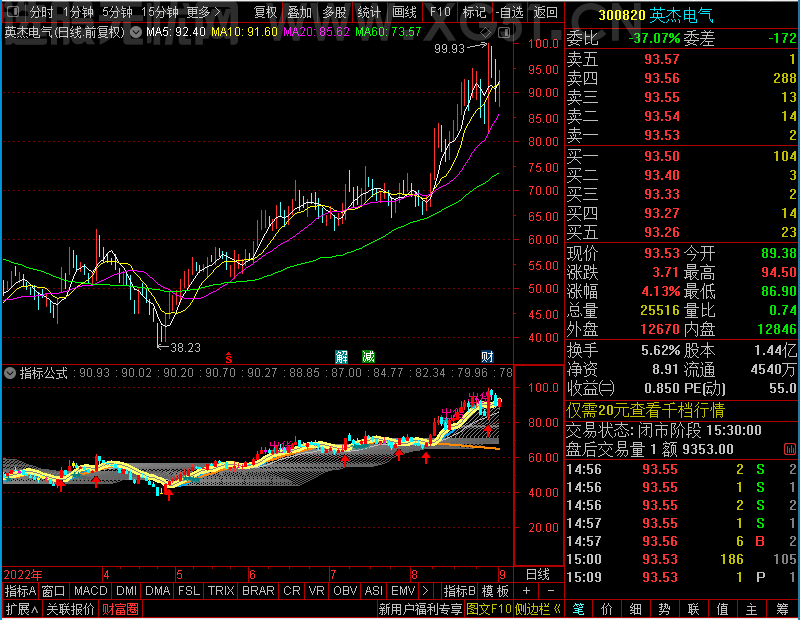The width and height of the screenshot is (800, 620).
Task: Toggle the left panel icon in top toolbar
Action: click(13, 11)
